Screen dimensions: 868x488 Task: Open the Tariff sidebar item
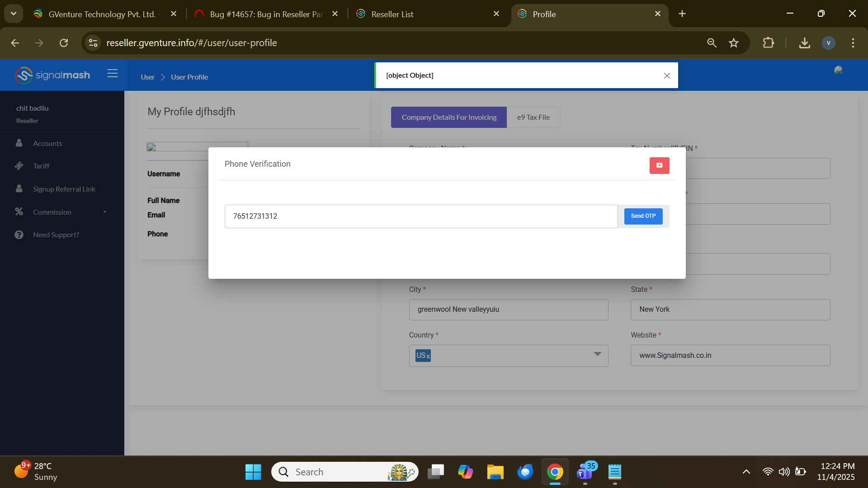pyautogui.click(x=41, y=166)
